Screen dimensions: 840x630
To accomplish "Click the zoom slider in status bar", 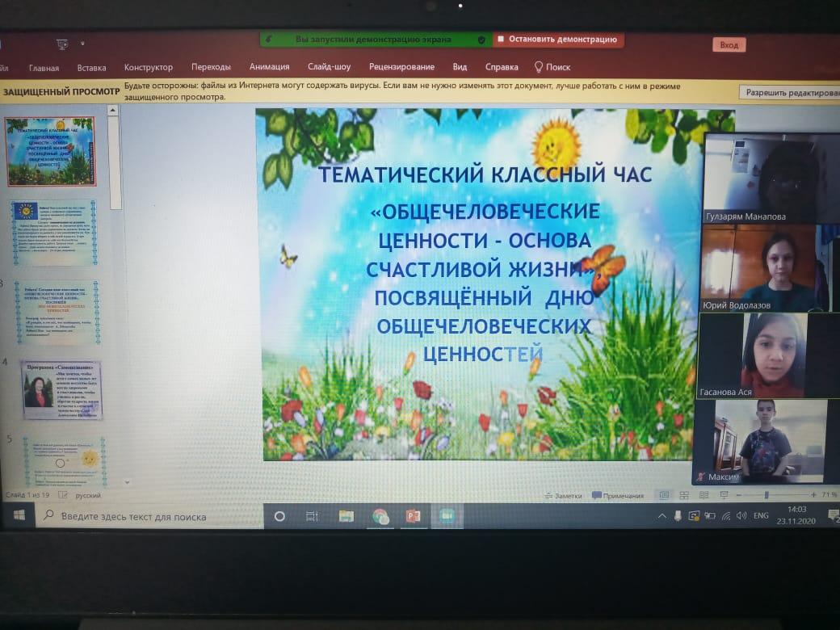I will pos(766,494).
